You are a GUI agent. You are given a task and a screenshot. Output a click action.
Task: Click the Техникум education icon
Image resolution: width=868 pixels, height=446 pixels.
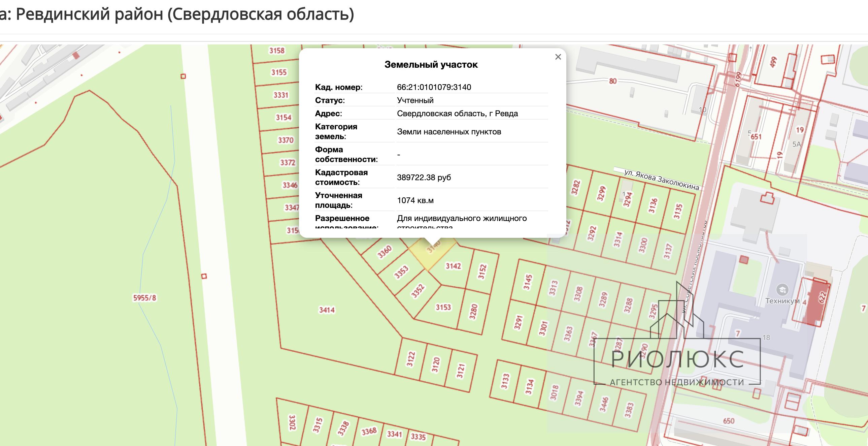point(782,290)
